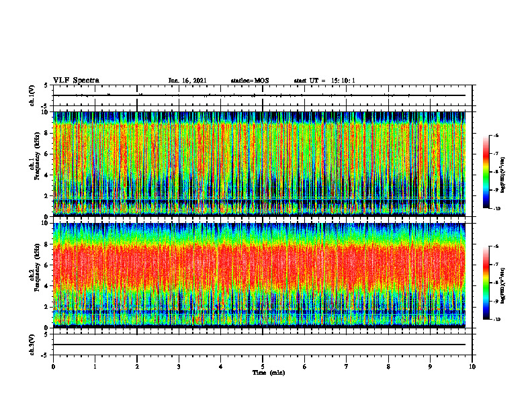532x411 pixels.
Task: Click the ch.1 voltage waveform trace
Action: click(259, 95)
